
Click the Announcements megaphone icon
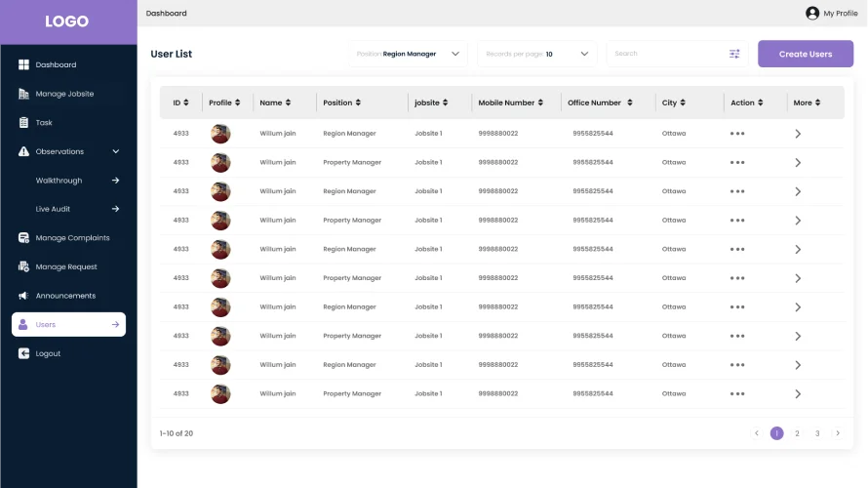[23, 296]
